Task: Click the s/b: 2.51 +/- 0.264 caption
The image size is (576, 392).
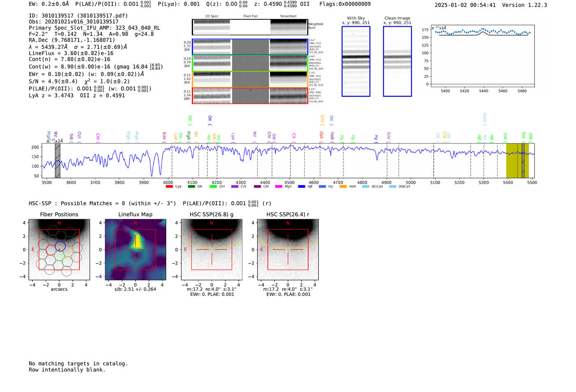Action: coord(135,289)
